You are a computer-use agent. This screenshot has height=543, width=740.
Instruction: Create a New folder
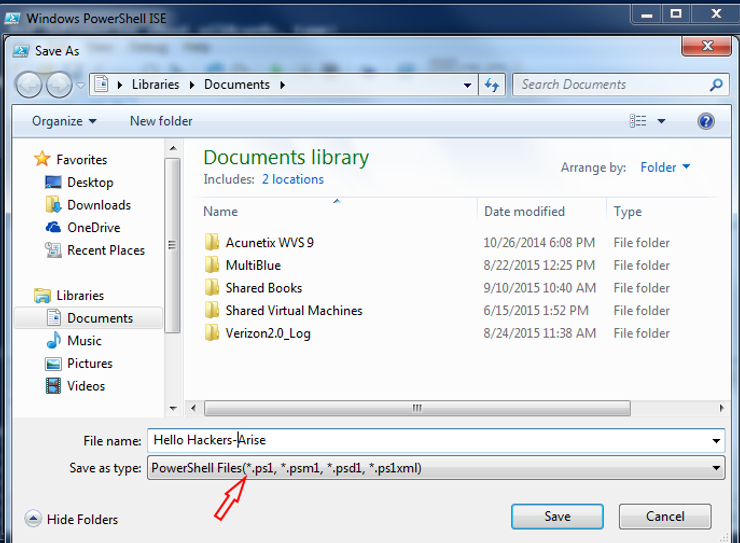pos(161,121)
